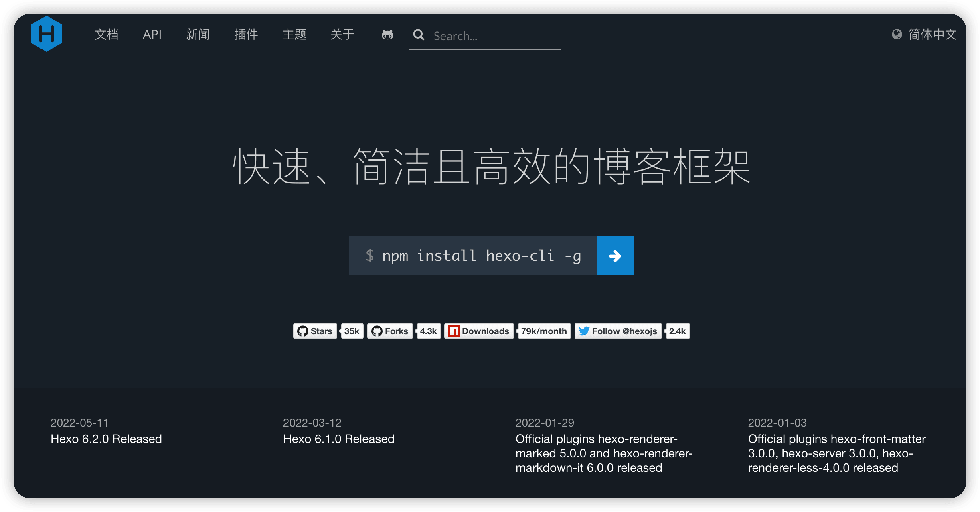Open the API menu item

point(152,35)
